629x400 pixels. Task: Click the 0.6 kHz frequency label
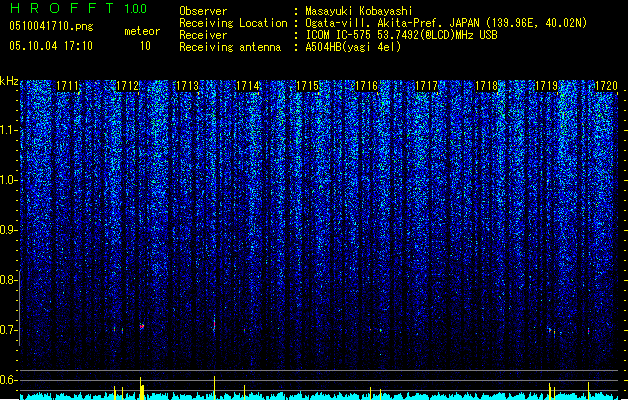[x=8, y=380]
